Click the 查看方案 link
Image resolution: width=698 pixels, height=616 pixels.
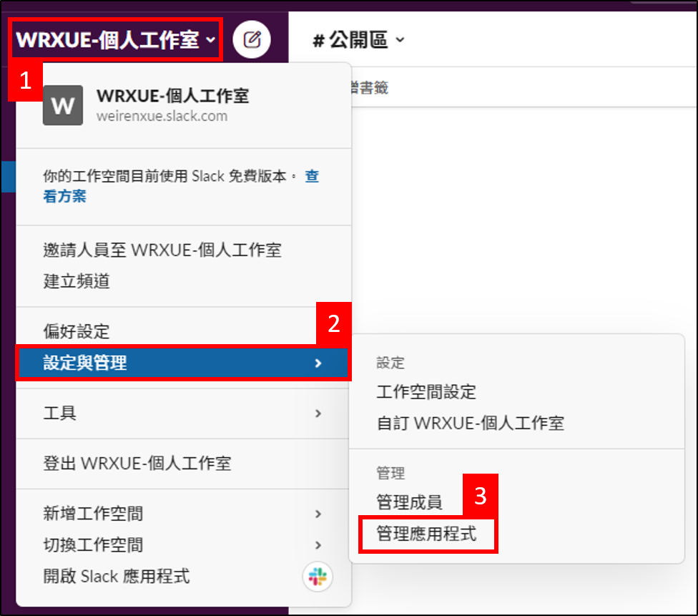[x=181, y=186]
